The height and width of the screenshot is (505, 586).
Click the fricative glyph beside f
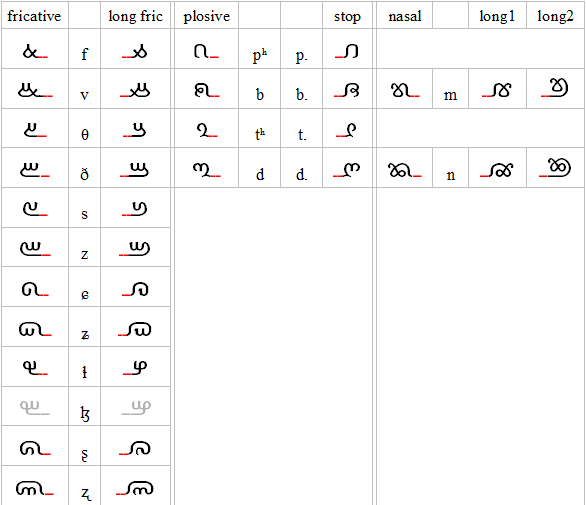click(35, 52)
